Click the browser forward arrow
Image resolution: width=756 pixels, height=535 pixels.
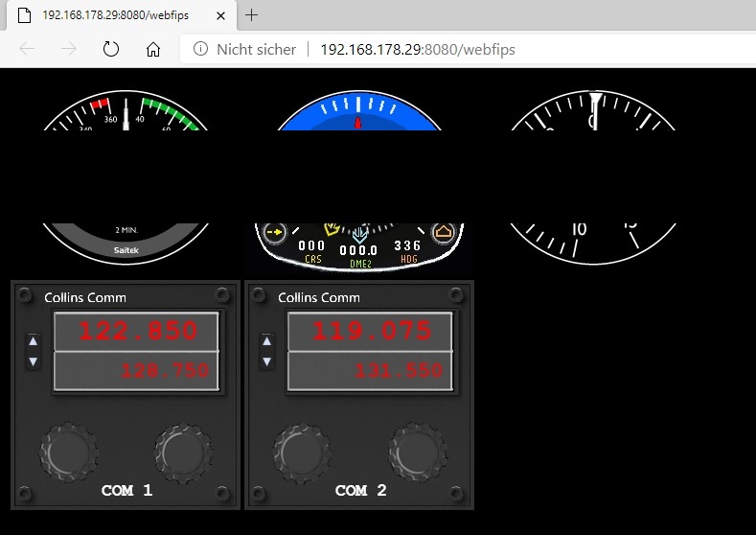(x=69, y=49)
